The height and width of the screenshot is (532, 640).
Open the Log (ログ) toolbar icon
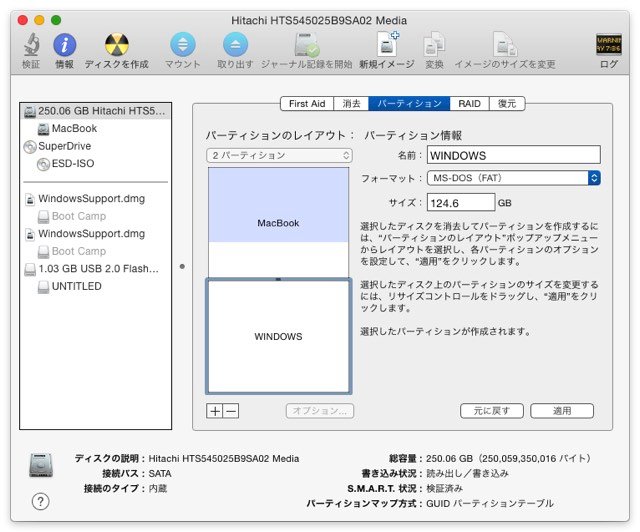coord(609,44)
